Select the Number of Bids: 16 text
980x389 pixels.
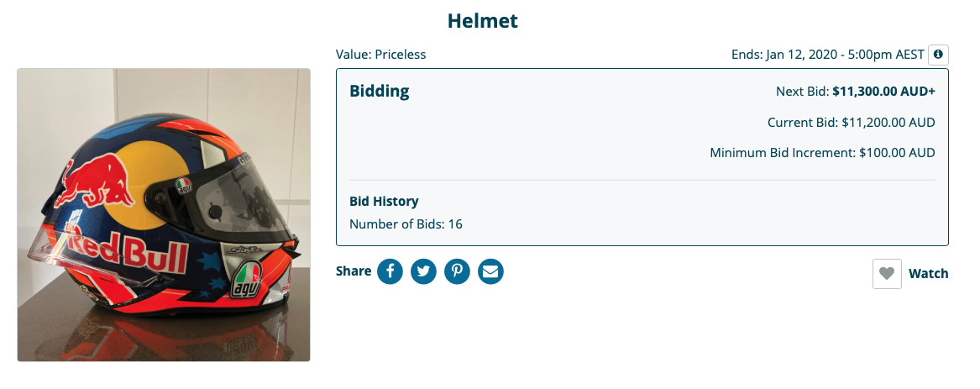pyautogui.click(x=406, y=223)
